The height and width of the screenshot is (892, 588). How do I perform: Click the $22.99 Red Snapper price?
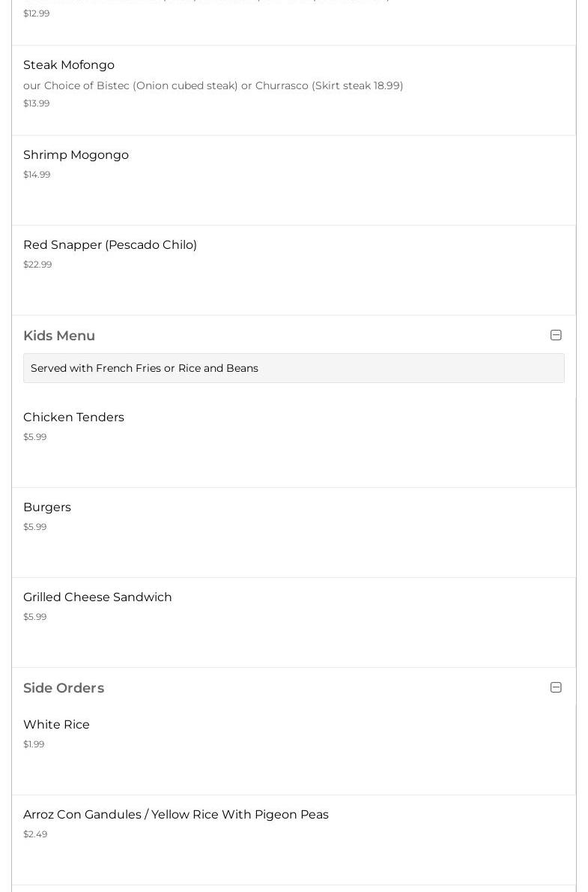pos(37,265)
